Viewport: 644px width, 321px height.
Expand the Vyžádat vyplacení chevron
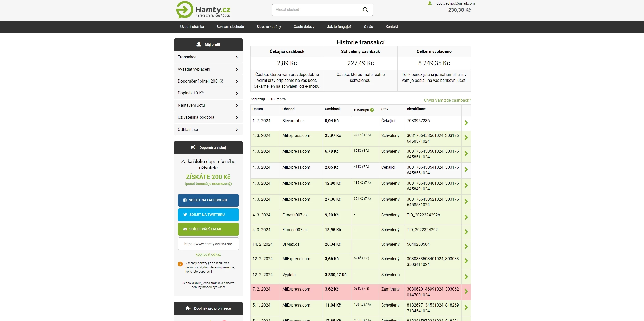tap(237, 70)
